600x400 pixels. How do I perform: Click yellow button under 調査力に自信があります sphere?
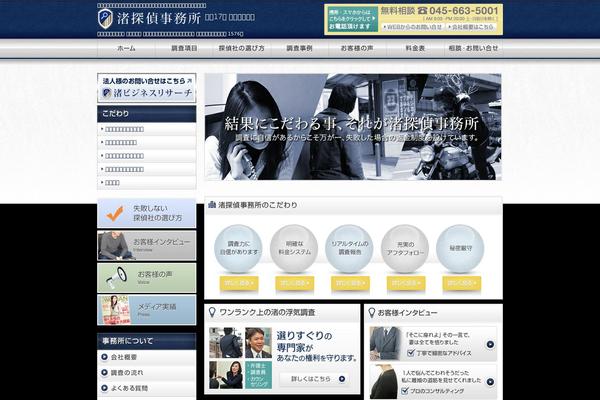coord(239,283)
